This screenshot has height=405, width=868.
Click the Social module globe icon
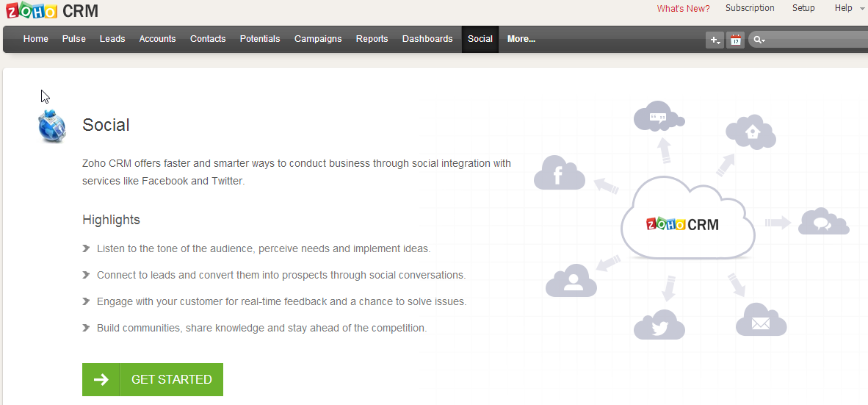(x=52, y=126)
